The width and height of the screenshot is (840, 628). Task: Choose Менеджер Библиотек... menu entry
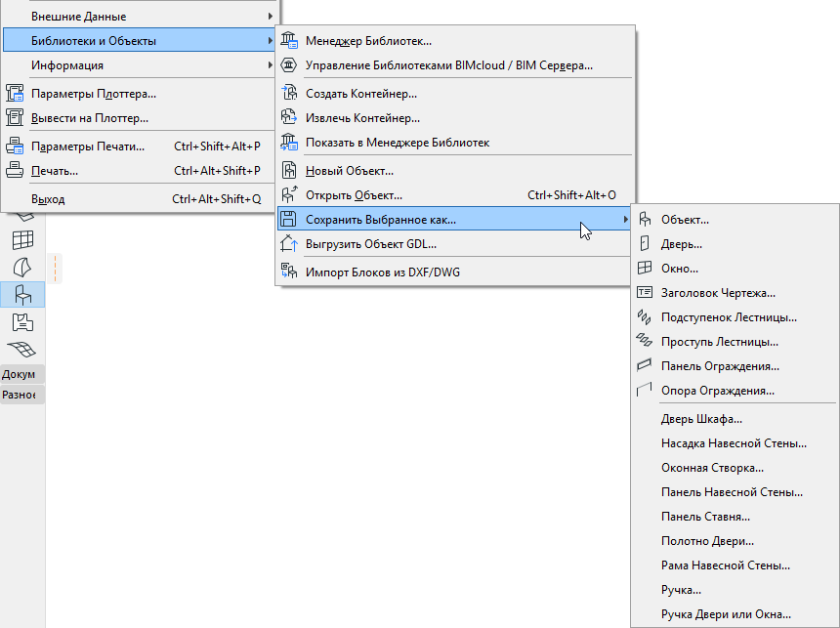point(455,41)
